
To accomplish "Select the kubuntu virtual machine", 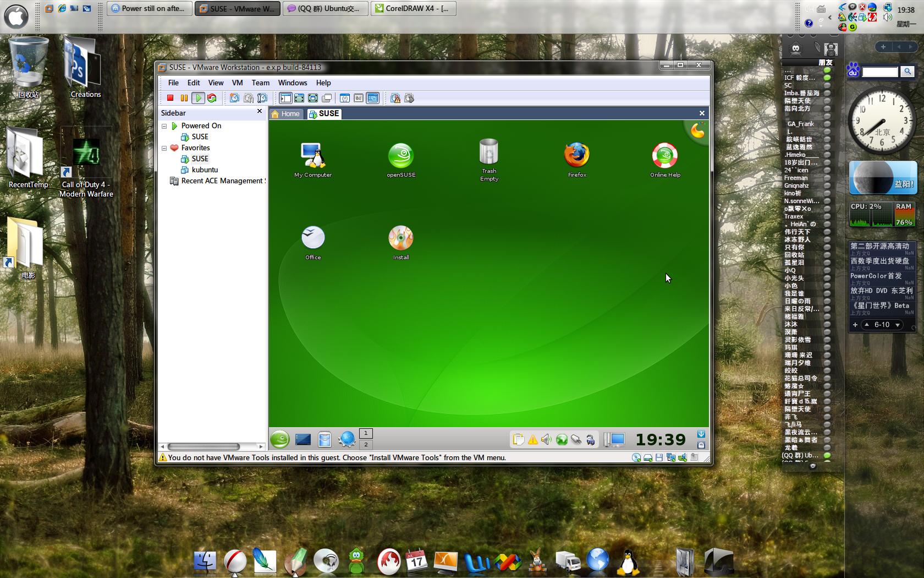I will click(199, 170).
